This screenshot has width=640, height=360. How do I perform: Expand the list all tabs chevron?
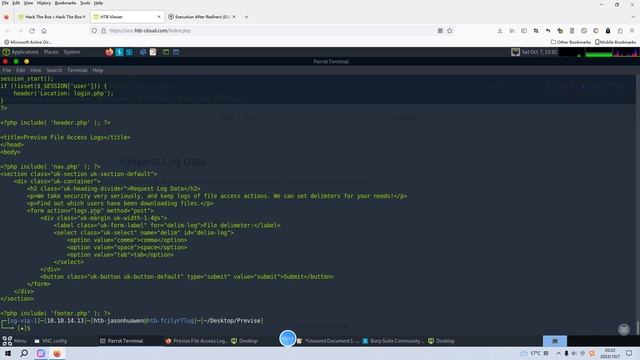[x=633, y=17]
